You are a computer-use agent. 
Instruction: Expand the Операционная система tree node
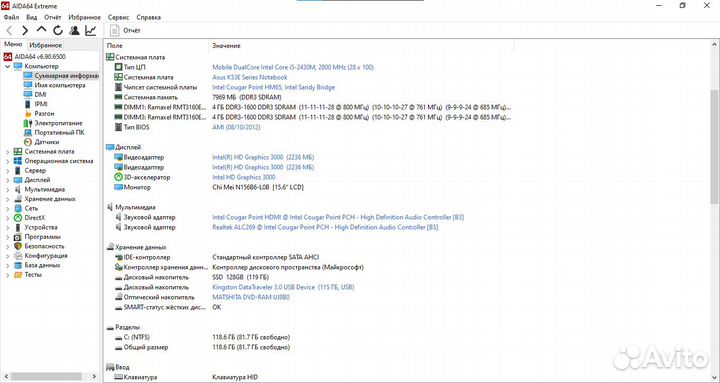coord(7,161)
